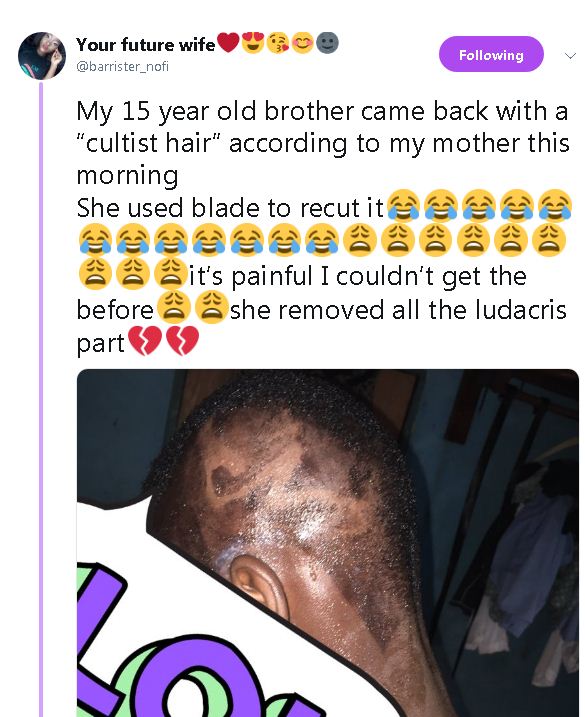Click the second broken heart emoji
This screenshot has height=717, width=585.
click(182, 341)
